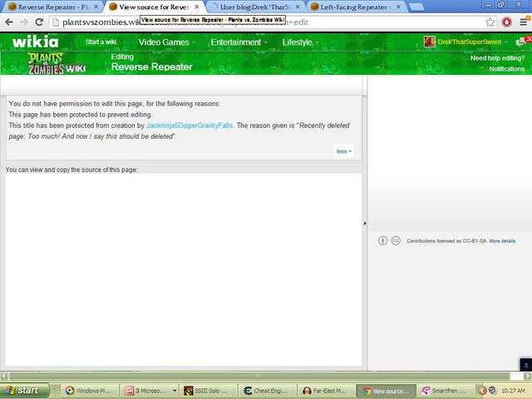Viewport: 532px width, 399px height.
Task: Switch to the Reverse Repeater tab
Action: click(x=51, y=7)
